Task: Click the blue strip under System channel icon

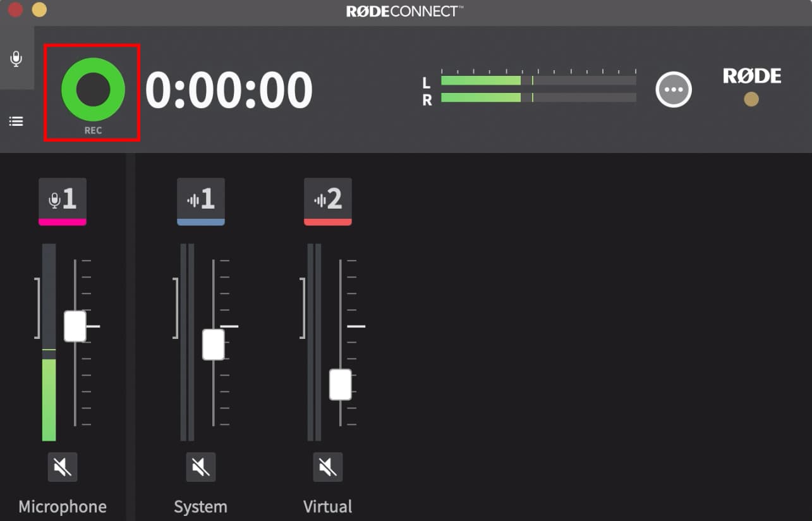Action: pos(200,221)
